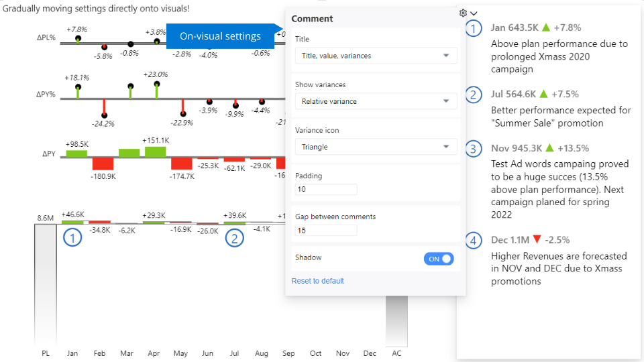The image size is (644, 362).
Task: Click the red -180.9K February ΔPY bar
Action: point(103,164)
